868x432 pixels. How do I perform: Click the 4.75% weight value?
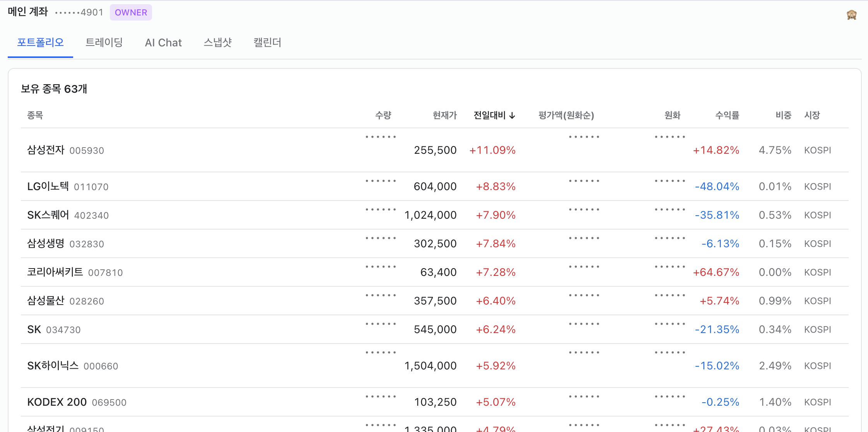pyautogui.click(x=775, y=150)
